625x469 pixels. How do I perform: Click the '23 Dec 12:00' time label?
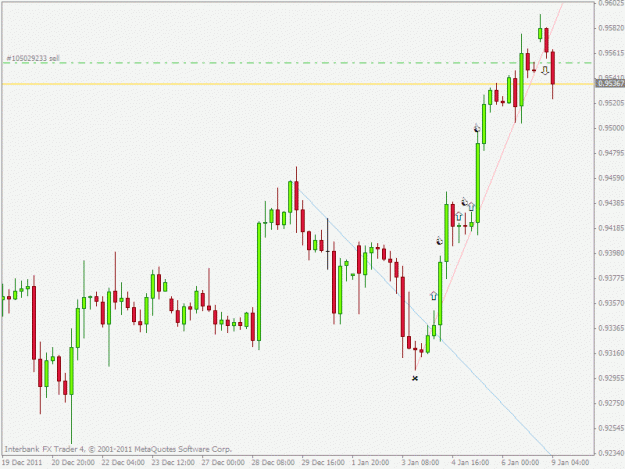pyautogui.click(x=173, y=462)
